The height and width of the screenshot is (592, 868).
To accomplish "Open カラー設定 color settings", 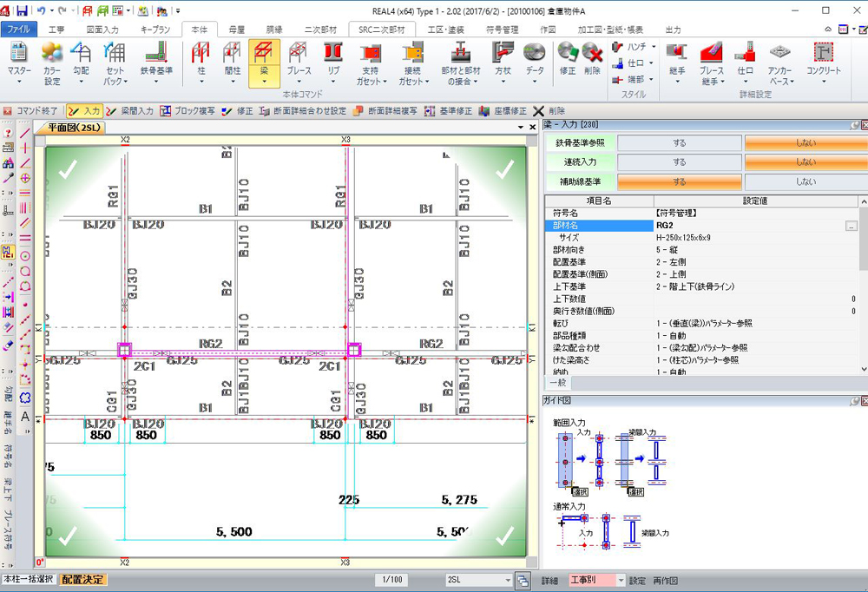I will coord(52,54).
